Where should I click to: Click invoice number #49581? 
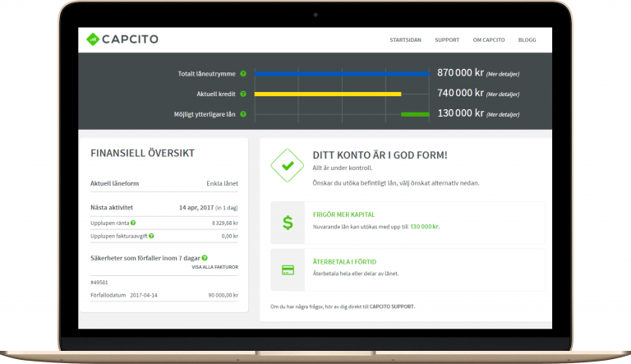click(x=99, y=283)
